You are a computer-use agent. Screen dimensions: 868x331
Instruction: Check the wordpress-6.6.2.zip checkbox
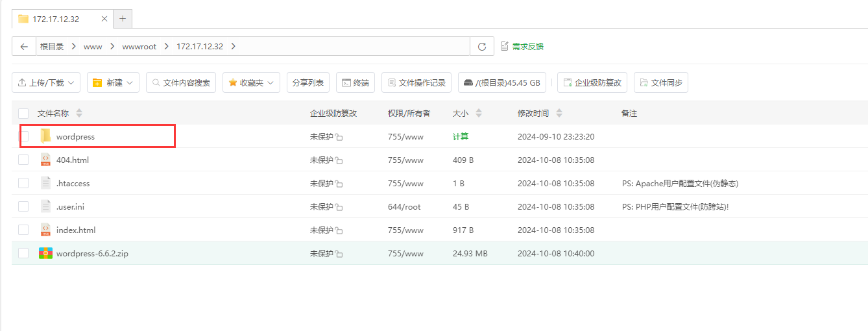point(23,253)
